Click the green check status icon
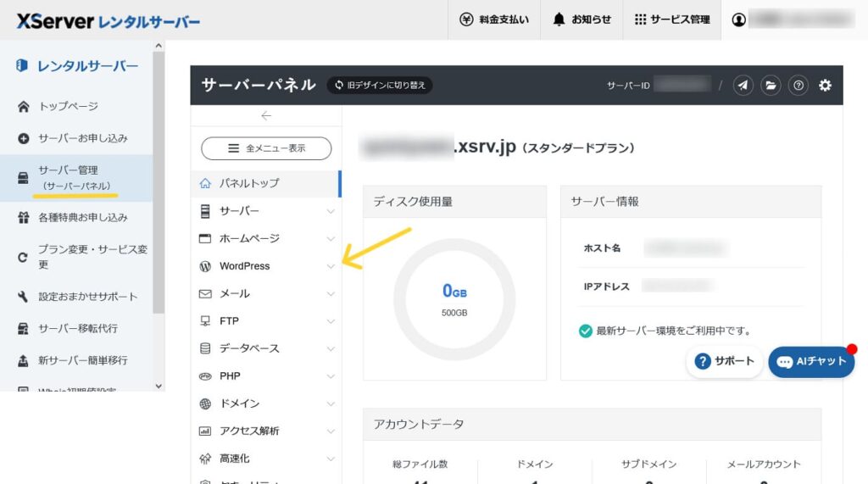868x484 pixels. tap(585, 331)
